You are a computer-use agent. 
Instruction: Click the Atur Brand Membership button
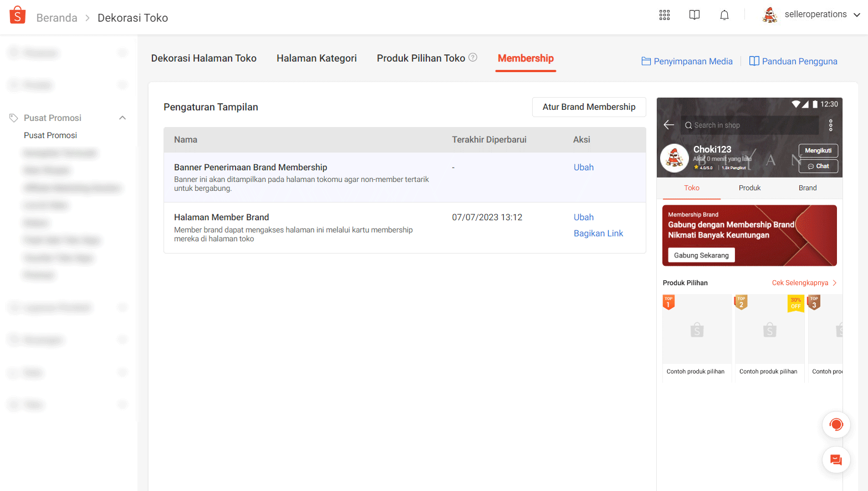pyautogui.click(x=589, y=107)
